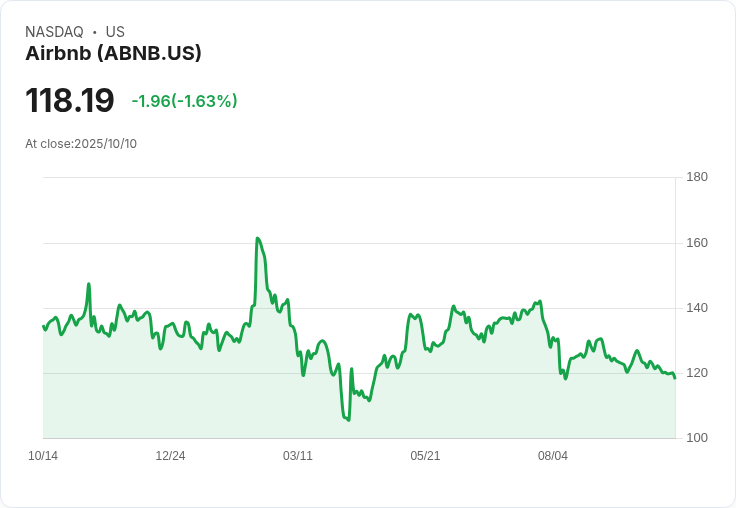736x508 pixels.
Task: Click the 100 price axis label
Action: [697, 438]
